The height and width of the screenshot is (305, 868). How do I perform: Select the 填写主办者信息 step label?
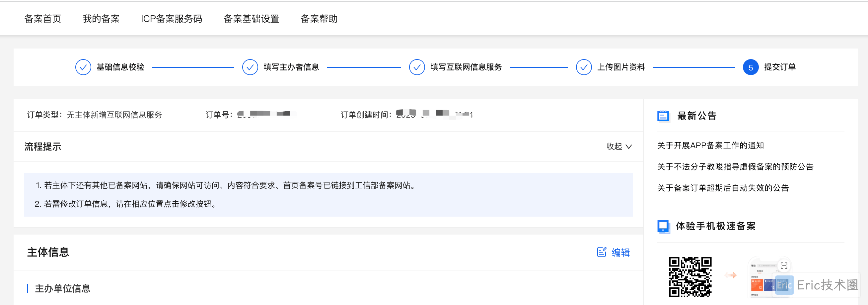[x=291, y=67]
